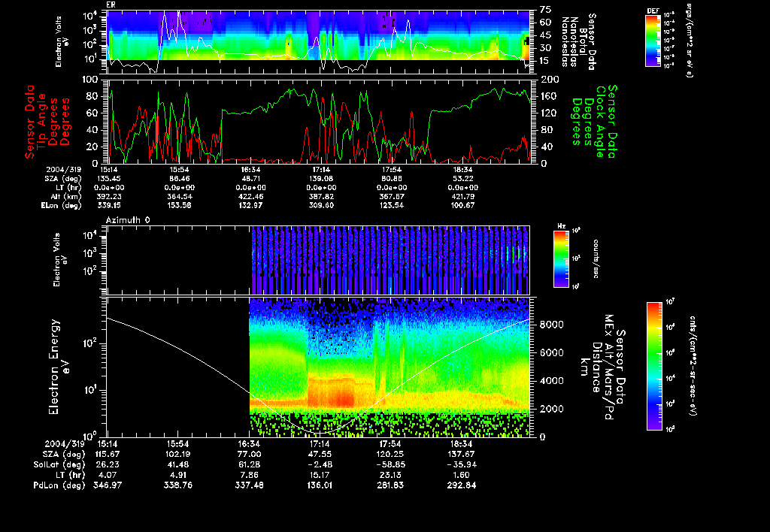Select PdLon value 136.01
Viewport: 770px width, 532px height.
click(320, 485)
